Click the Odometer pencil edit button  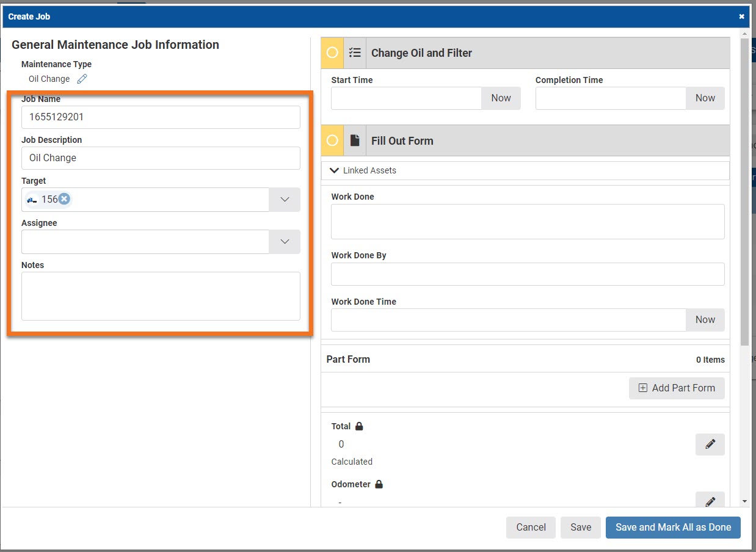pos(710,501)
